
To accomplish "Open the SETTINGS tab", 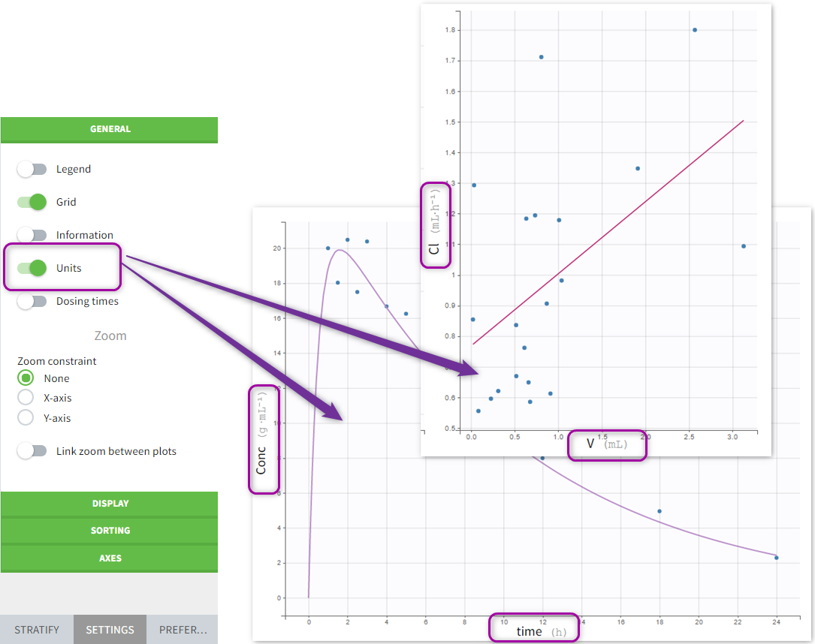I will pos(110,630).
